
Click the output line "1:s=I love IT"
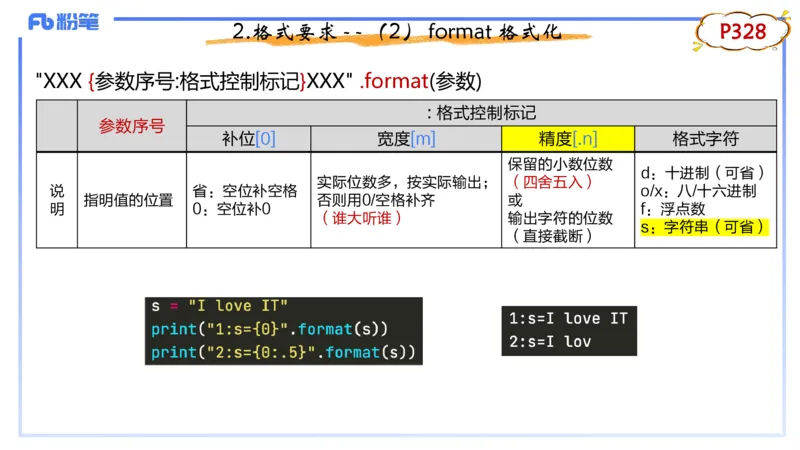(x=568, y=318)
